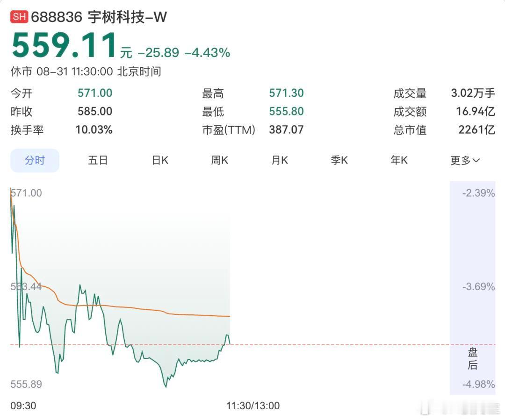Click the previous close value 585.00
Image resolution: width=505 pixels, height=420 pixels.
95,111
